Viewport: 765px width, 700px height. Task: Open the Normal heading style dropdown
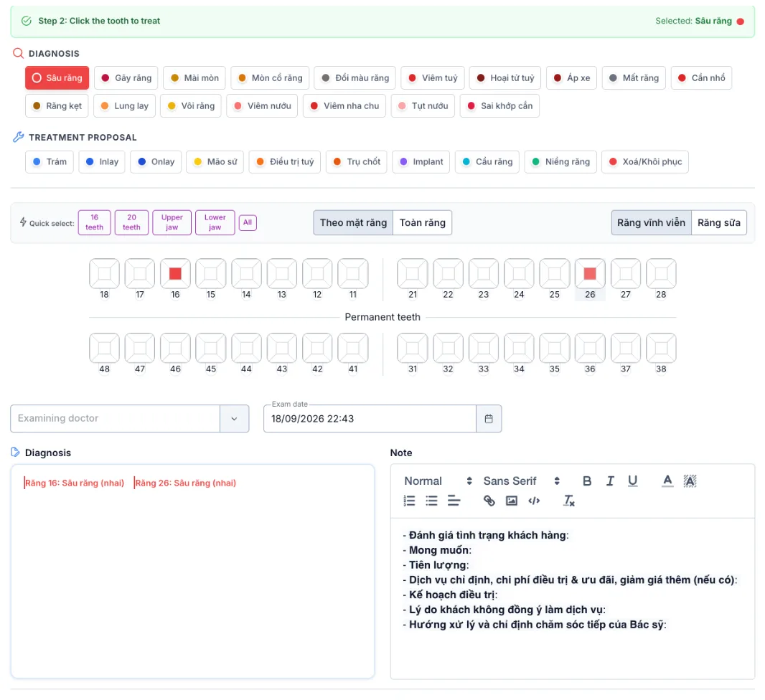[x=438, y=481]
